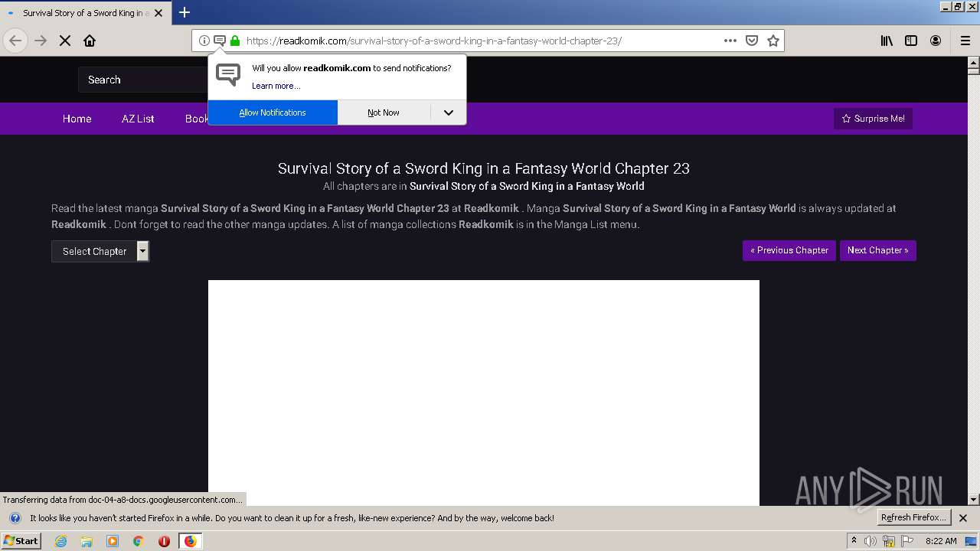The image size is (980, 551).
Task: Launch Chrome from taskbar
Action: coord(139,541)
